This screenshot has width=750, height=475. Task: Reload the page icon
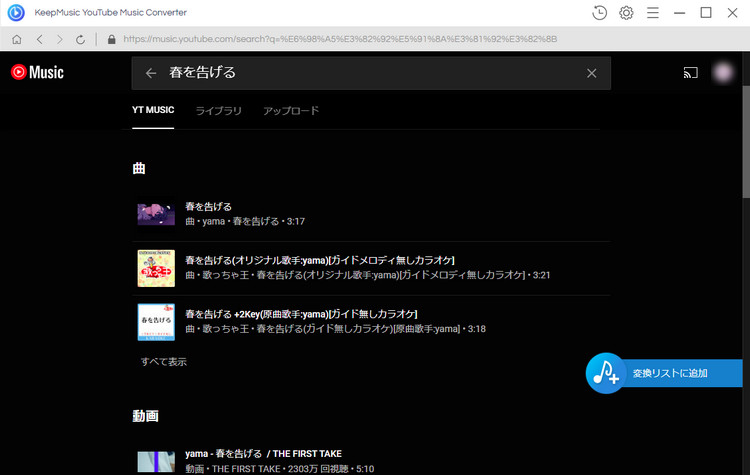point(80,39)
